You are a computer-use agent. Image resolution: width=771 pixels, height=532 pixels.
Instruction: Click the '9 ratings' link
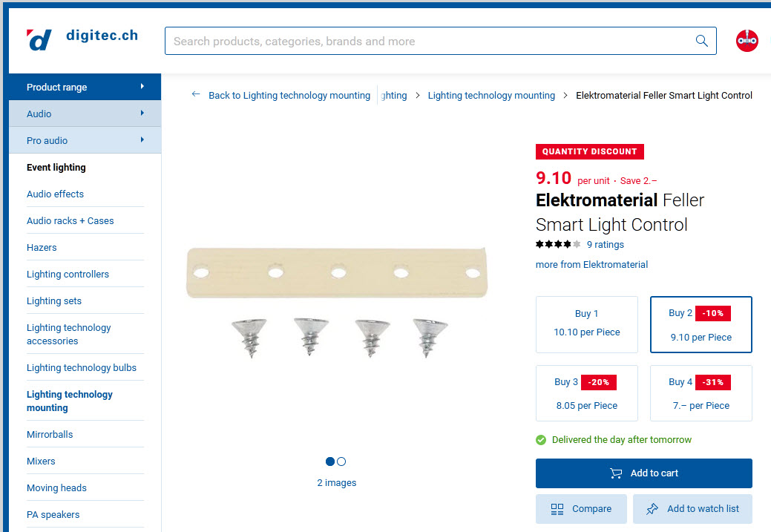click(605, 244)
